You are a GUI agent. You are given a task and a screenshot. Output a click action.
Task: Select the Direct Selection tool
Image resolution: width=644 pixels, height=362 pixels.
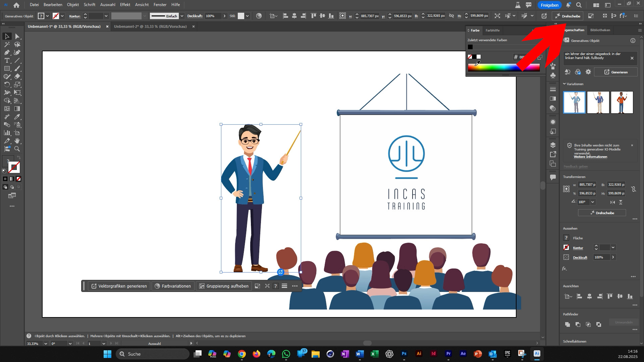pyautogui.click(x=17, y=36)
